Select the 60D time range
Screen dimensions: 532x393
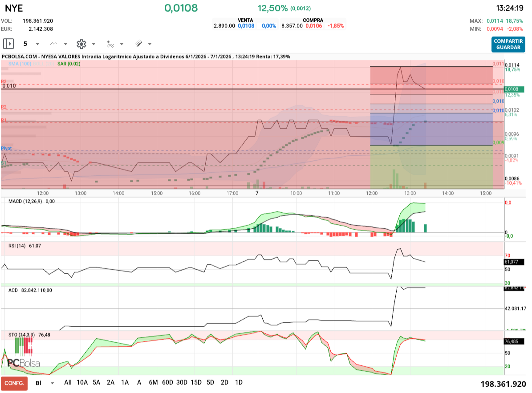[x=167, y=382]
